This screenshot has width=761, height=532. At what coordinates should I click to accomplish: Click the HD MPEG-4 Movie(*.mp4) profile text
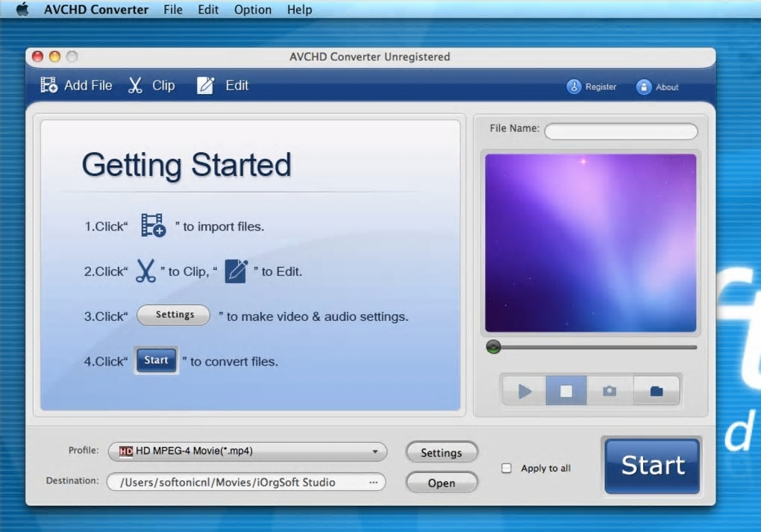point(194,451)
